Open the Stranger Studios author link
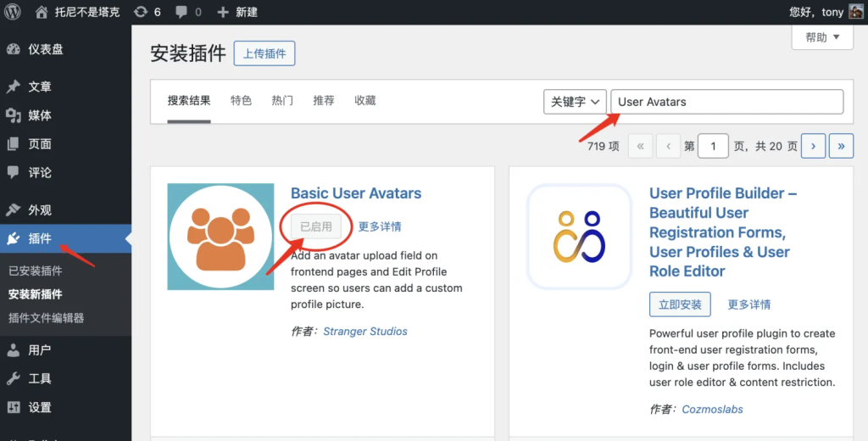Image resolution: width=868 pixels, height=441 pixels. (x=365, y=332)
